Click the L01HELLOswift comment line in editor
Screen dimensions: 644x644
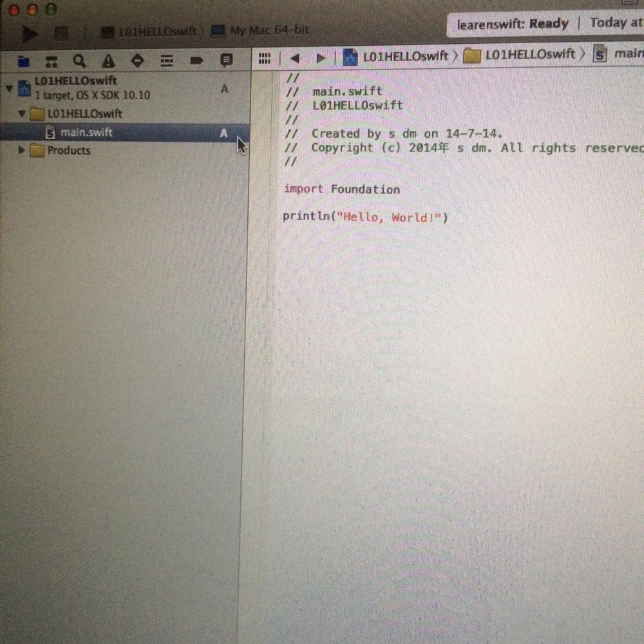344,105
